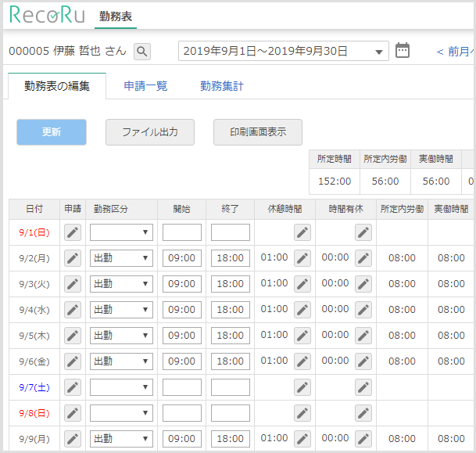Open 勤務区分 dropdown for 9/6(金)
This screenshot has height=453, width=476.
click(x=121, y=361)
